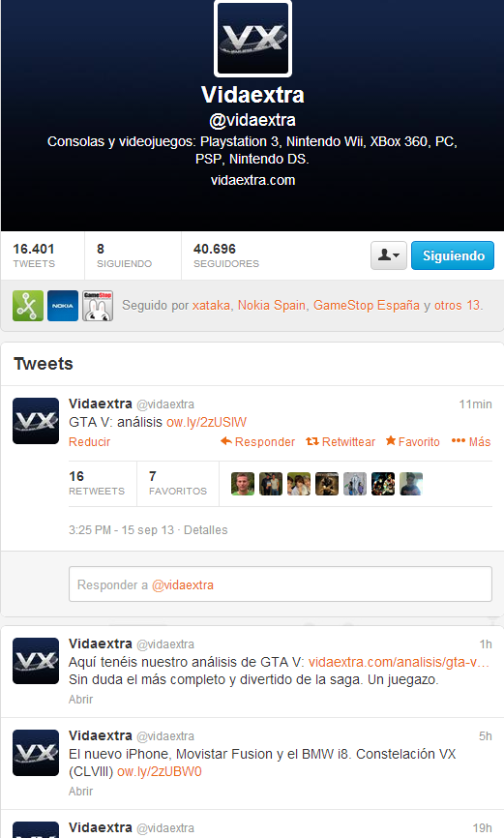Click the xataka follower icon
Viewport: 504px width, 838px height.
click(28, 306)
